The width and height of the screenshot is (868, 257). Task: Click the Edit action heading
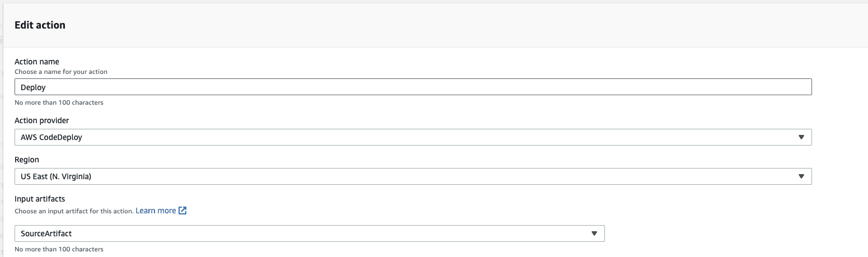(x=40, y=25)
